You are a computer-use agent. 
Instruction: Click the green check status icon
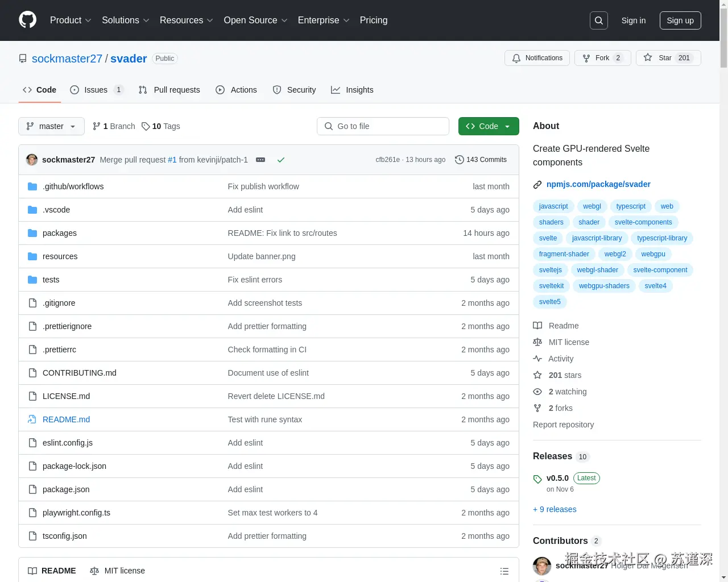(280, 160)
